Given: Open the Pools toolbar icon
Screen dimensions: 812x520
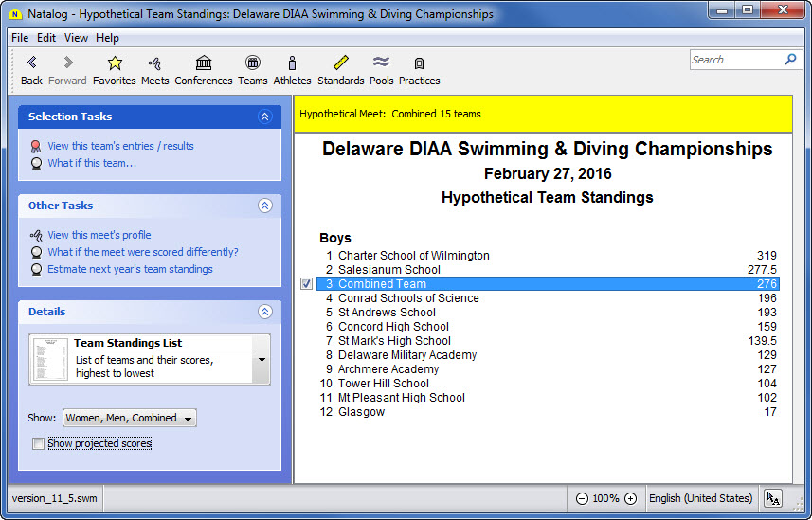Looking at the screenshot, I should (381, 63).
